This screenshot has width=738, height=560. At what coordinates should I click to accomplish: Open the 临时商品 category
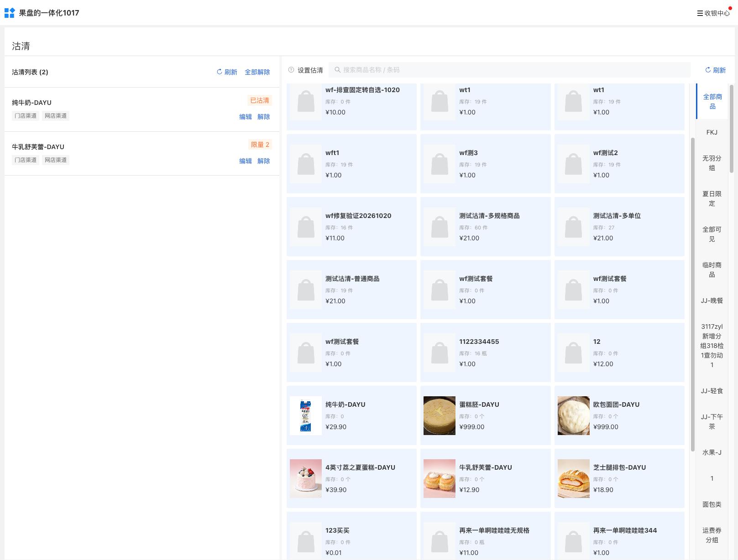point(712,270)
